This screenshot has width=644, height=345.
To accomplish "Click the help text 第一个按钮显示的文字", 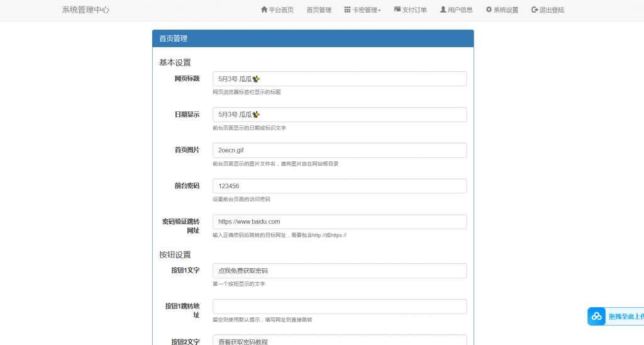I will [238, 284].
